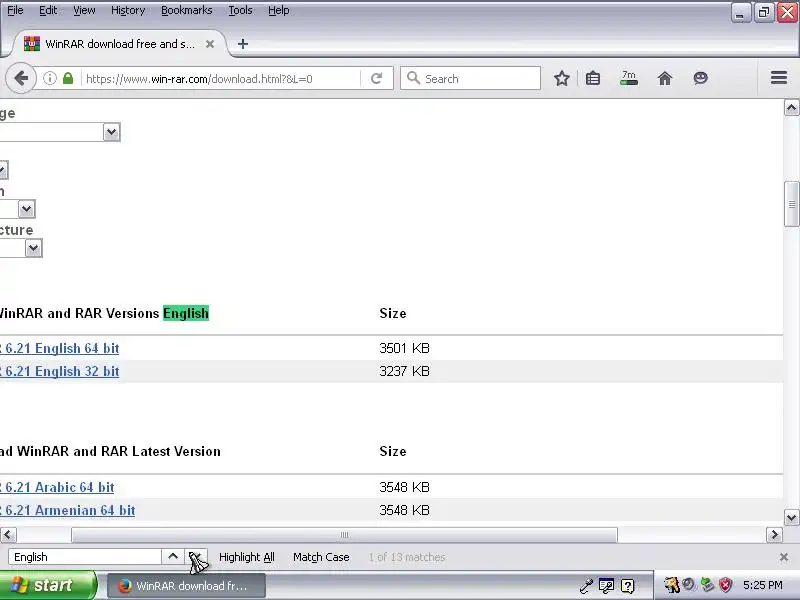The width and height of the screenshot is (800, 600).
Task: Open the History menu
Action: coord(128,10)
